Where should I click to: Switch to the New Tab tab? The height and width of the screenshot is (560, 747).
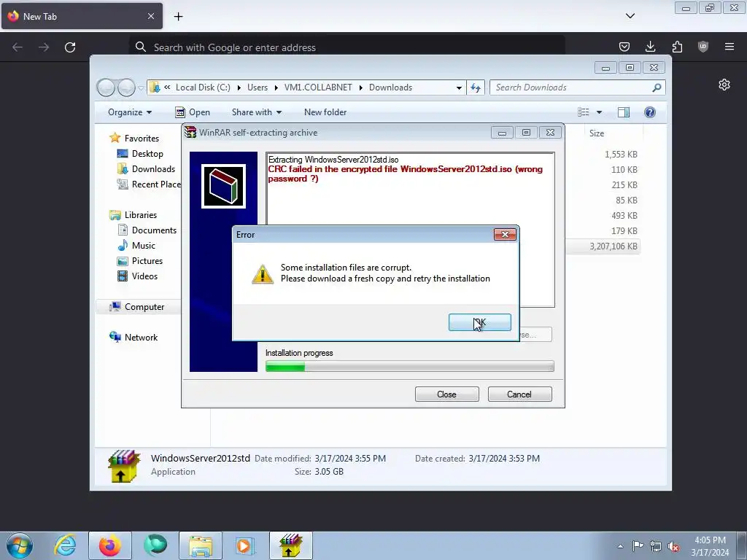coord(82,16)
